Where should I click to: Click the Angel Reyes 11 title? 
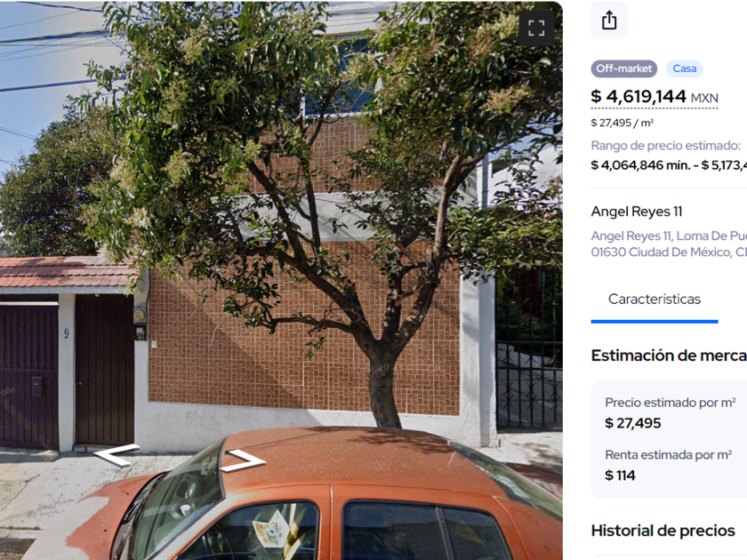click(x=637, y=212)
